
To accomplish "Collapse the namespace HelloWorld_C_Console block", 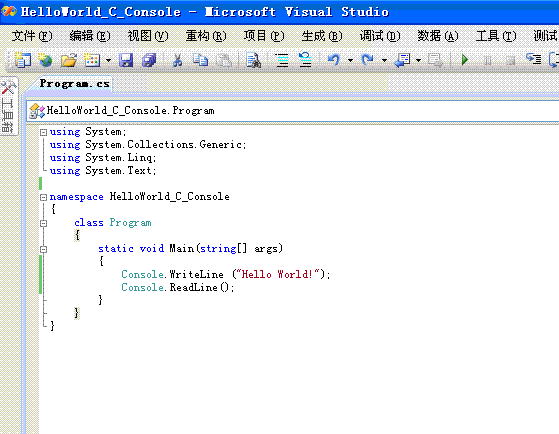I will (x=43, y=197).
